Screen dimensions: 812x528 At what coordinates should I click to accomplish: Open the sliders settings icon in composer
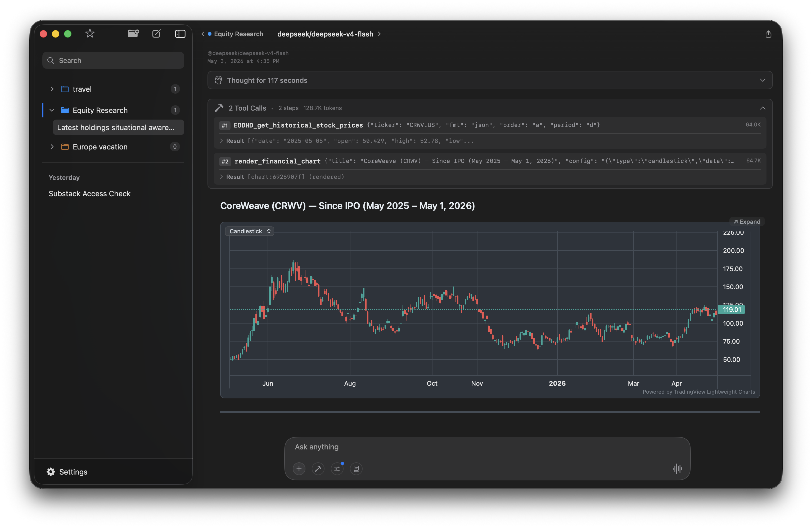point(337,469)
